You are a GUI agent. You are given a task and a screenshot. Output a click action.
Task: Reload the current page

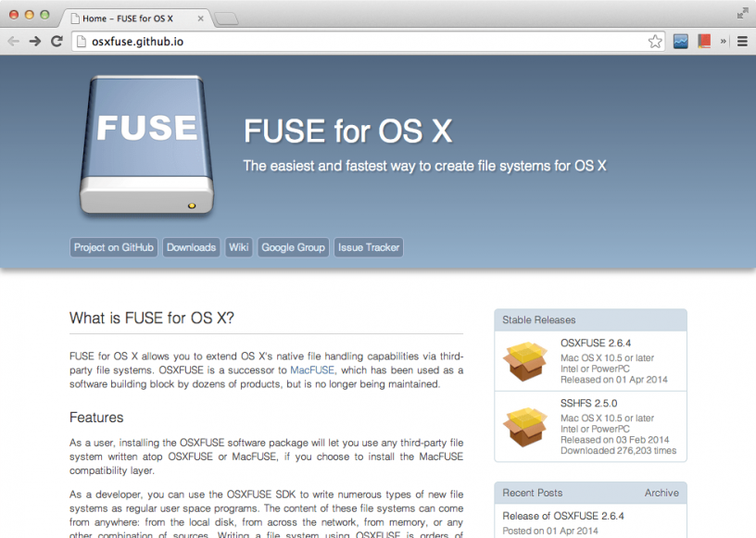pyautogui.click(x=57, y=41)
